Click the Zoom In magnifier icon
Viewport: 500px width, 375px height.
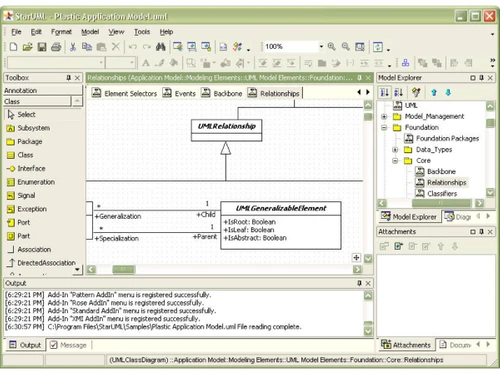tap(331, 47)
